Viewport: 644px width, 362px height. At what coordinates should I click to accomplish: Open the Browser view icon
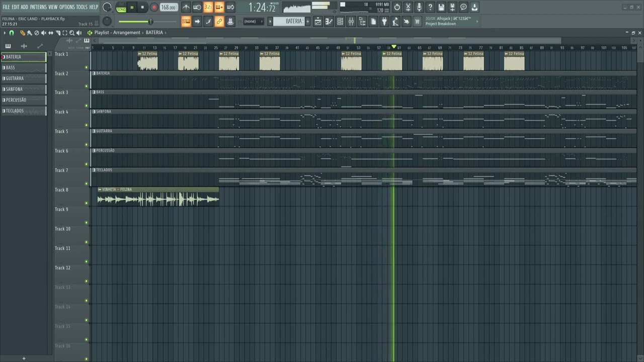[362, 21]
